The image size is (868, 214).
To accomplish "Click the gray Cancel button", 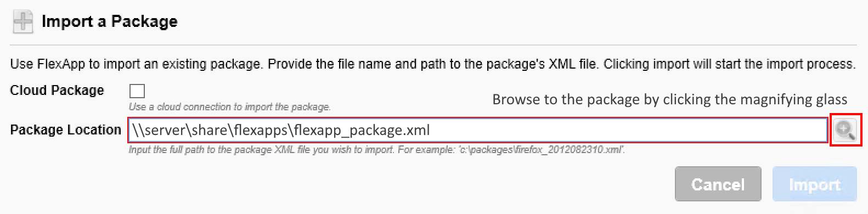I will click(718, 184).
